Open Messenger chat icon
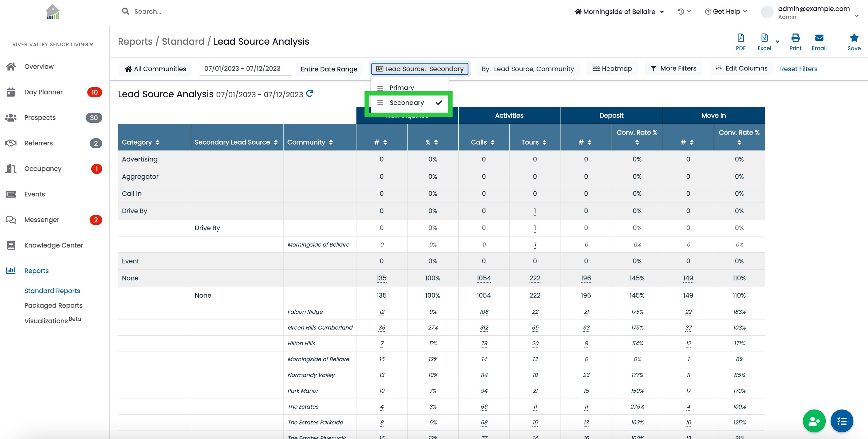Image resolution: width=868 pixels, height=439 pixels. pyautogui.click(x=11, y=220)
